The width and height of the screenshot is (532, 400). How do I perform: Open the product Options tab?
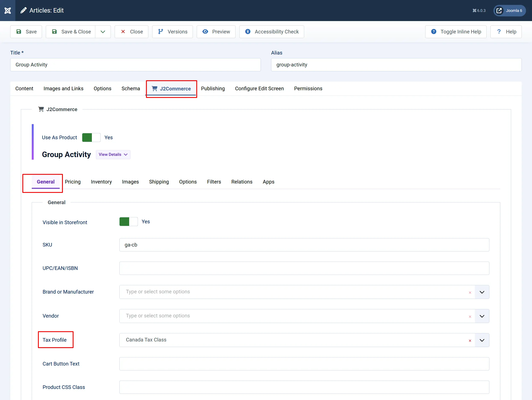(188, 182)
